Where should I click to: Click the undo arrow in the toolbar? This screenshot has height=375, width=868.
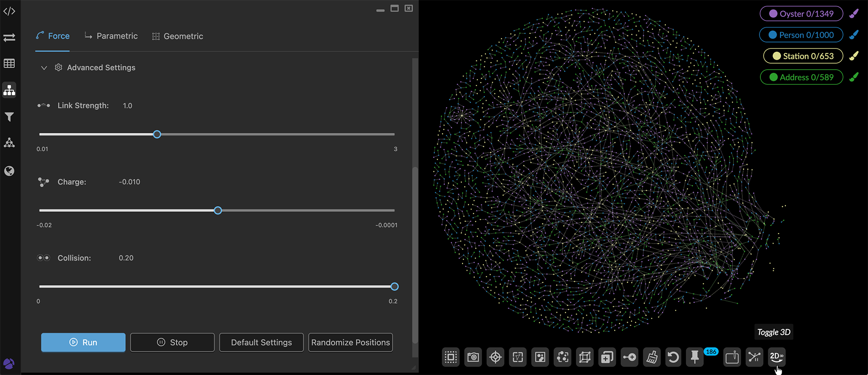click(x=673, y=357)
